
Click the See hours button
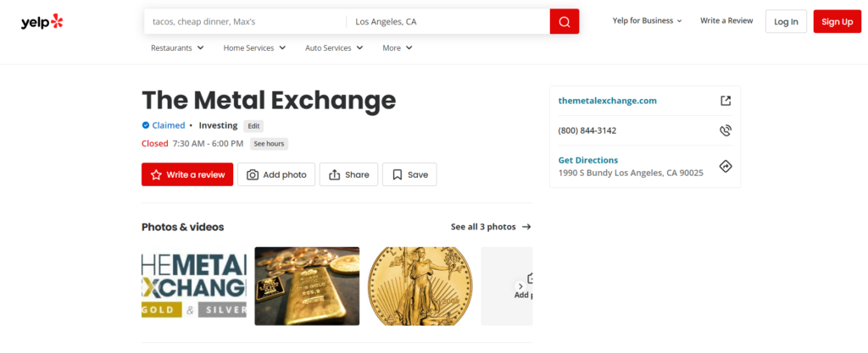point(269,144)
